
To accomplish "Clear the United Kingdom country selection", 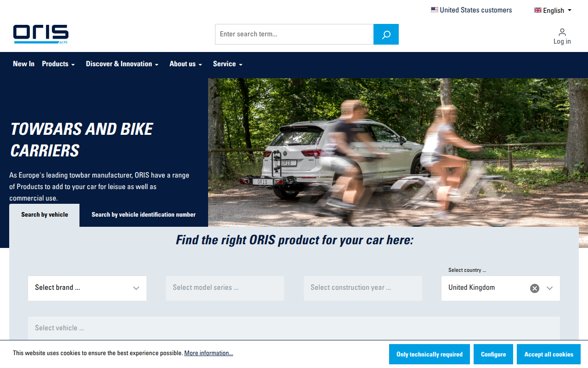I will coord(535,288).
